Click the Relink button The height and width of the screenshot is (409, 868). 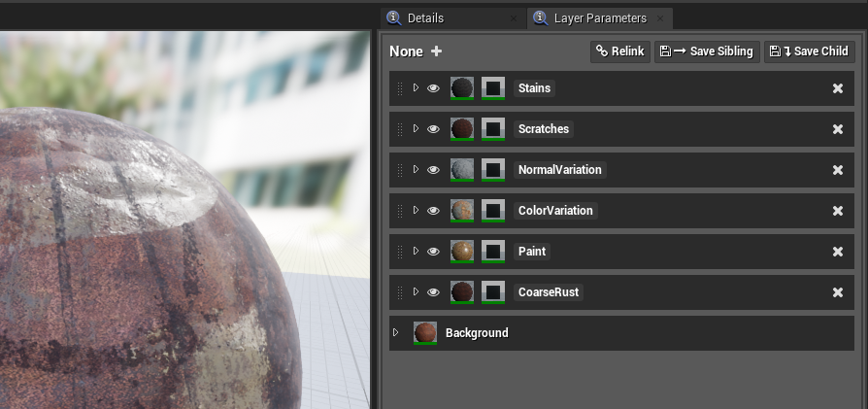pyautogui.click(x=620, y=51)
